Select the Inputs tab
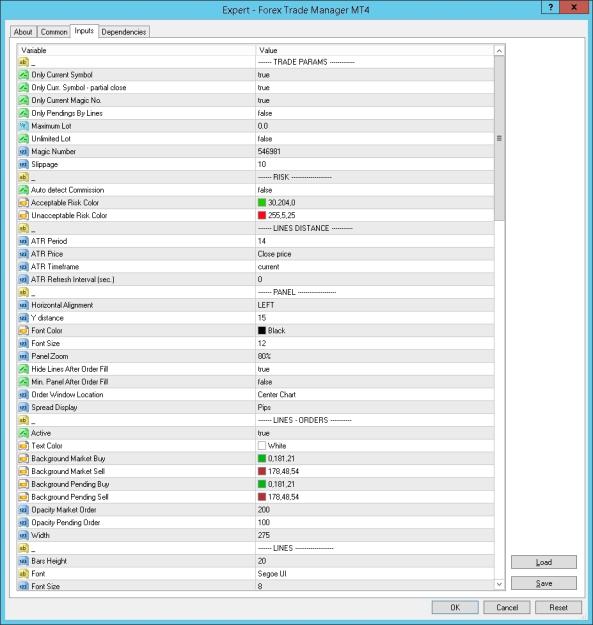 84,31
